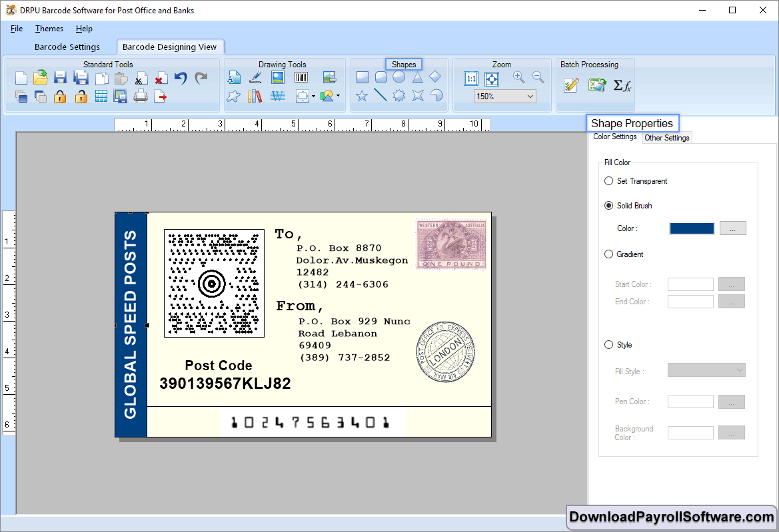Screen dimensions: 779x532
Task: Lock the selected object with the closed padlock
Action: (60, 97)
